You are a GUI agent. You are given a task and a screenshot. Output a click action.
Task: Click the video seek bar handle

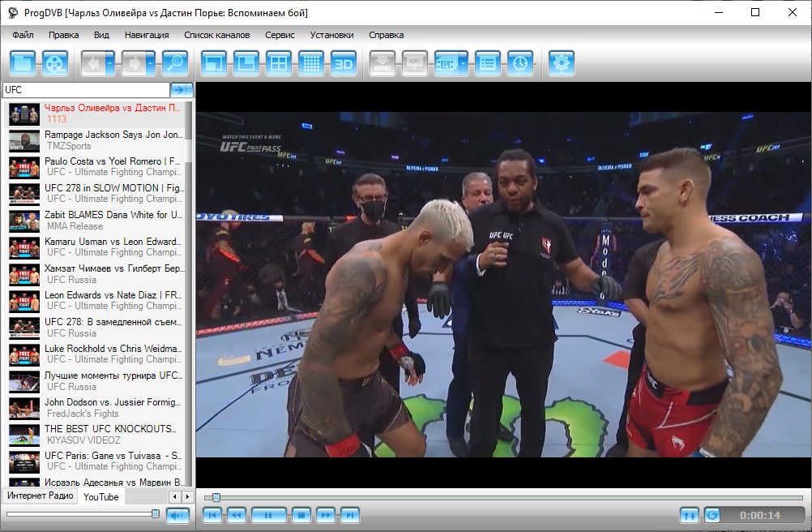216,497
